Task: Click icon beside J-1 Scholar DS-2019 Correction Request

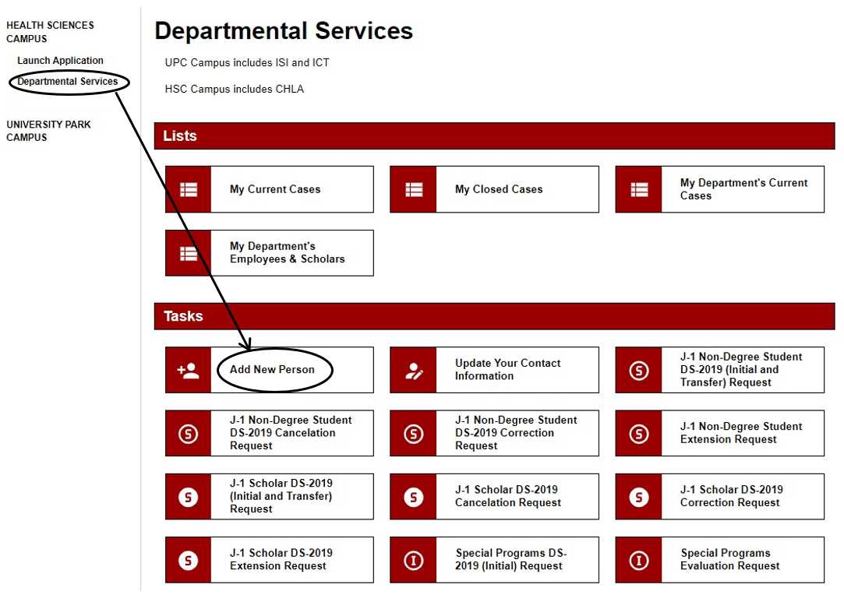Action: pyautogui.click(x=639, y=497)
